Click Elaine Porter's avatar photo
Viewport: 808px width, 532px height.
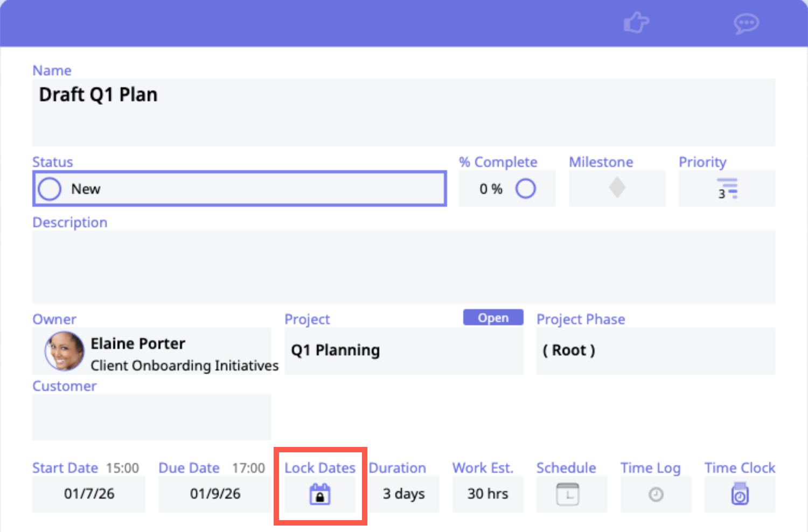(x=65, y=351)
